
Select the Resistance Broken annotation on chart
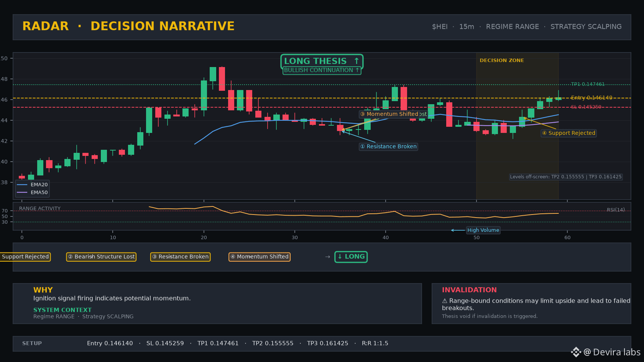[388, 147]
